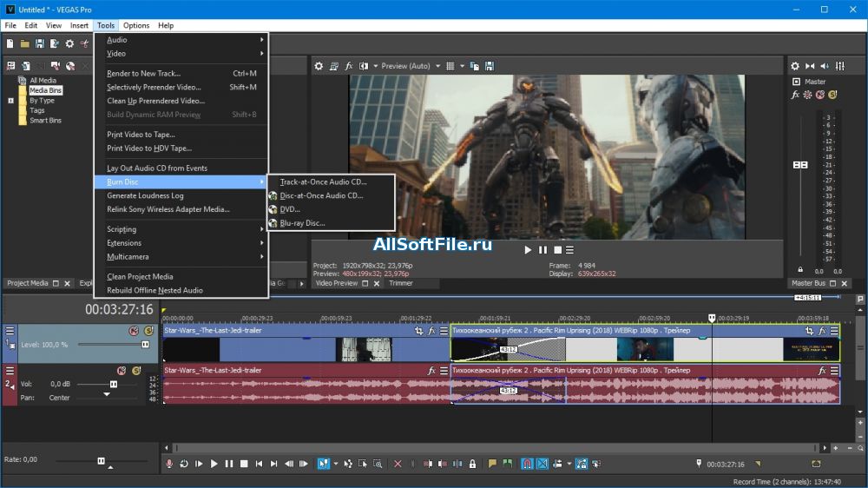Click the timeline horizontal scrollbar
This screenshot has height=488, width=868.
(x=496, y=447)
